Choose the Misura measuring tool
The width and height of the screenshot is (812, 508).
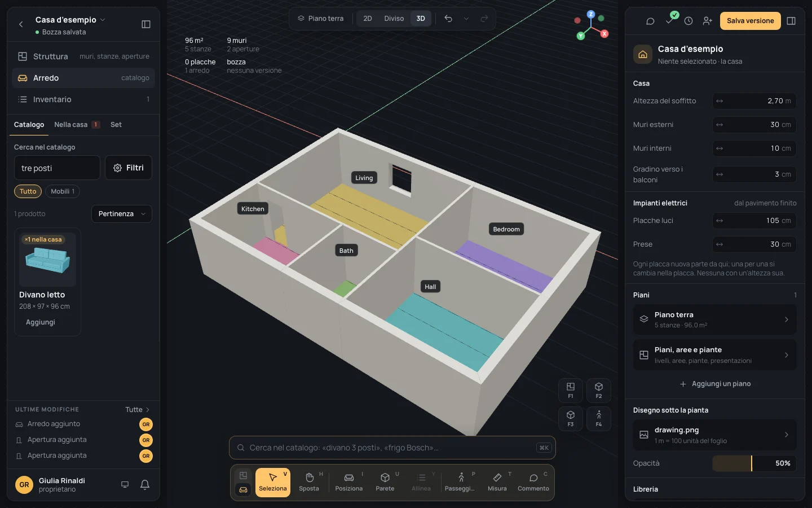[497, 483]
